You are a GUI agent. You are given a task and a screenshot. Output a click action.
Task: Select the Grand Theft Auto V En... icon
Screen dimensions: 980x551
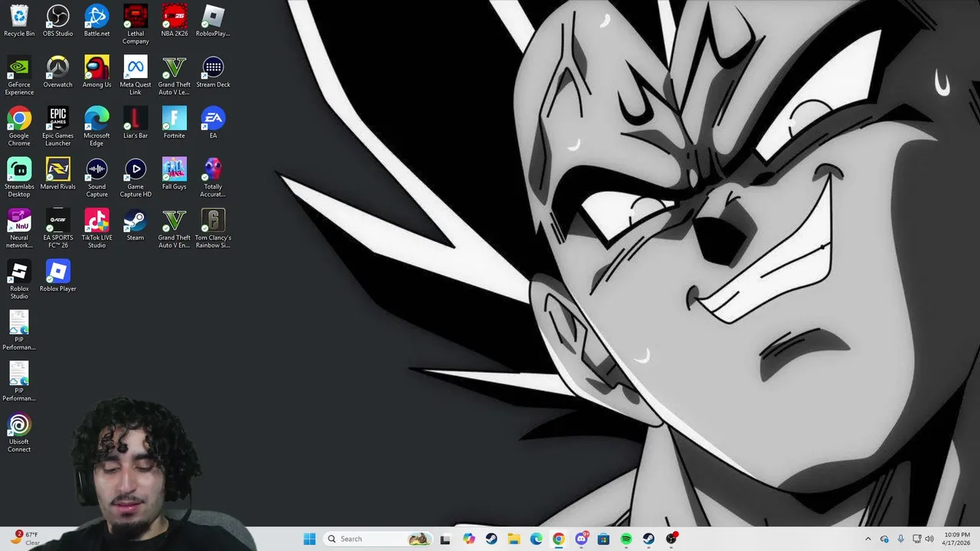point(175,229)
